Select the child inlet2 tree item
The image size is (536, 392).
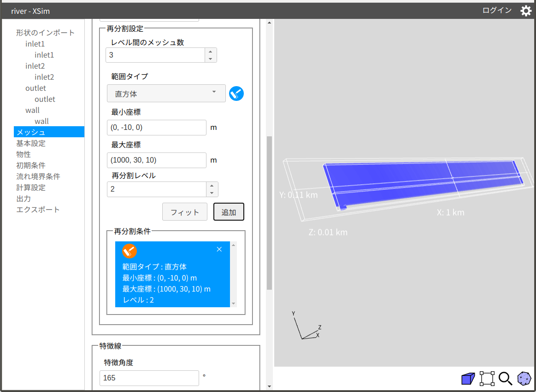[44, 77]
